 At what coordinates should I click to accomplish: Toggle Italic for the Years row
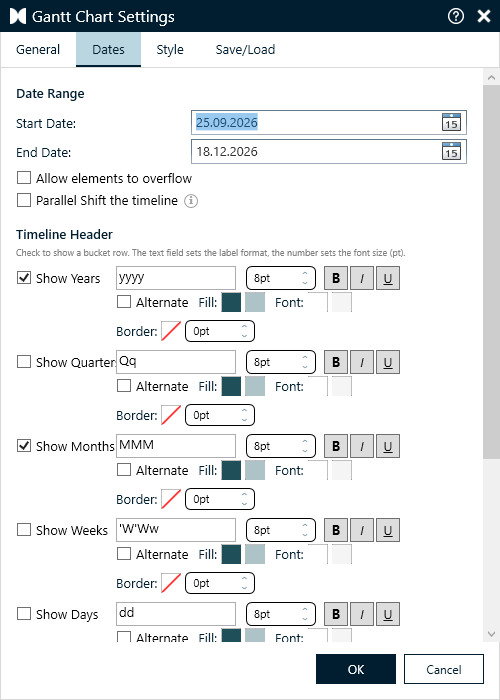click(362, 278)
